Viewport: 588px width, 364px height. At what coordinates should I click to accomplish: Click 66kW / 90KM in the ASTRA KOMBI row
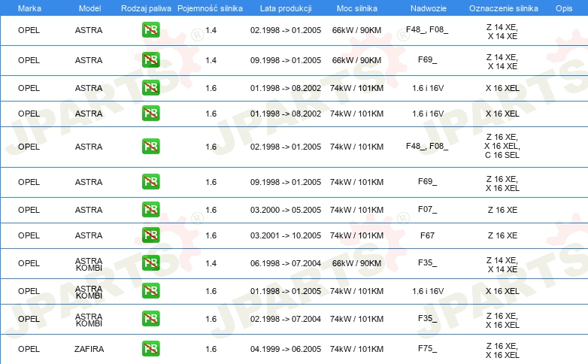coord(356,263)
